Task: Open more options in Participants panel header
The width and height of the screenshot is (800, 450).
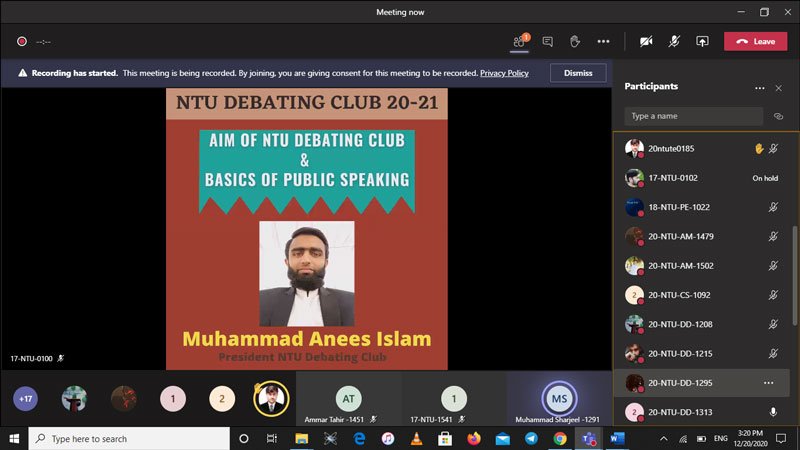Action: (x=759, y=88)
